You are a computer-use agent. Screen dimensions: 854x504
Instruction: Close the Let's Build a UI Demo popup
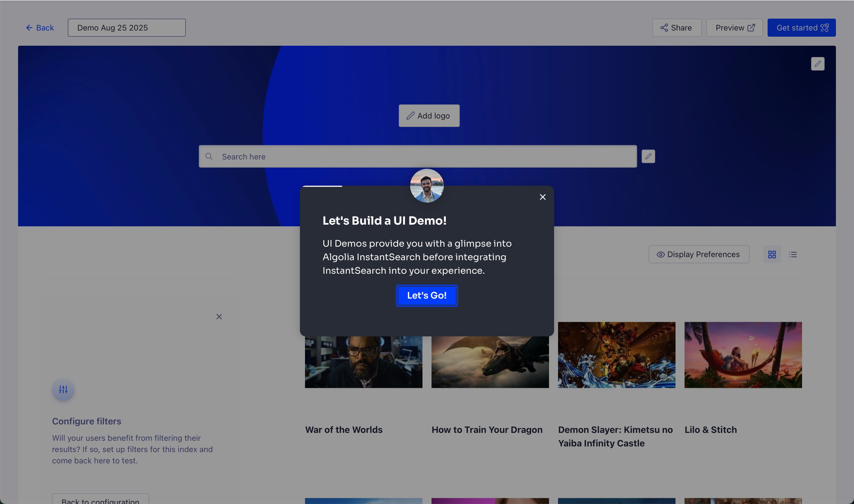543,197
